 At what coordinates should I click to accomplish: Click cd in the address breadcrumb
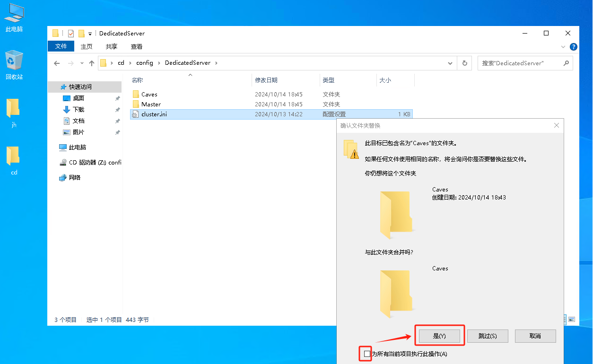[x=121, y=63]
